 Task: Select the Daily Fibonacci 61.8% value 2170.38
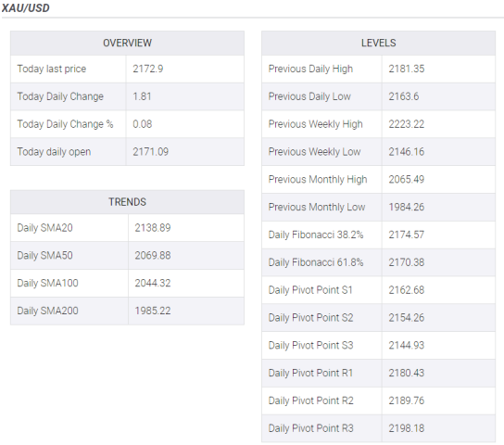(x=407, y=262)
